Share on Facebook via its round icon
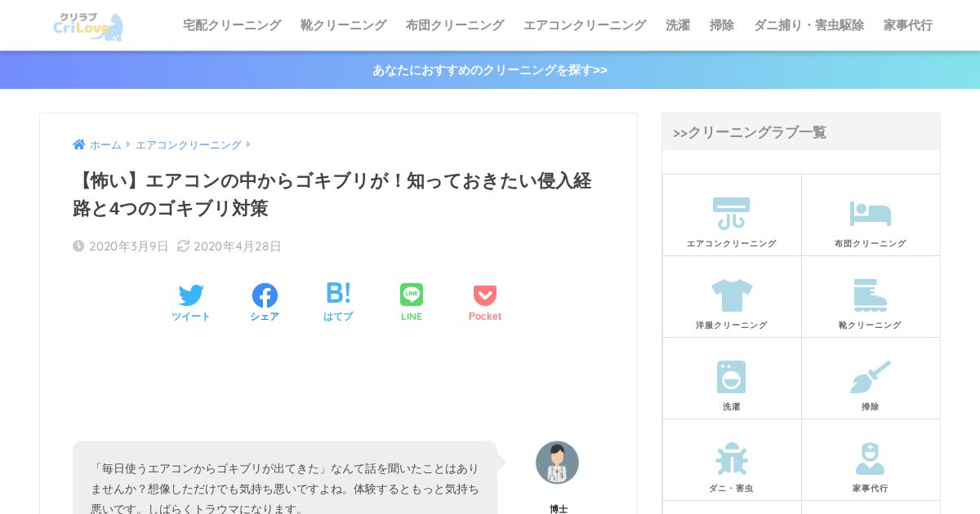 point(265,295)
